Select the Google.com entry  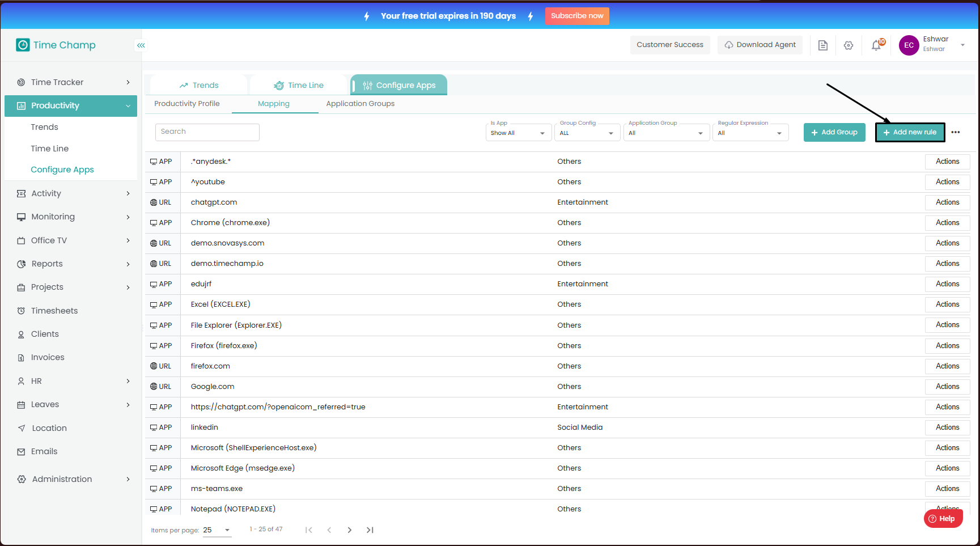[x=213, y=387]
